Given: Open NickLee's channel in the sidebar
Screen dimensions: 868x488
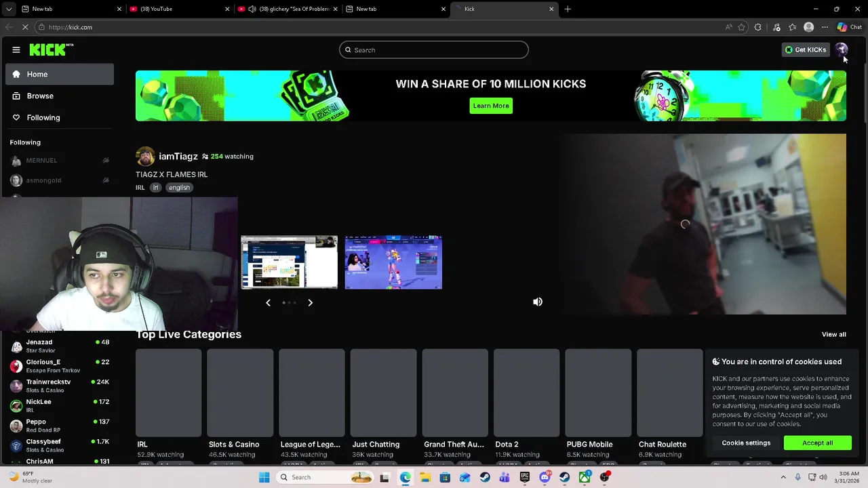Looking at the screenshot, I should pos(60,405).
